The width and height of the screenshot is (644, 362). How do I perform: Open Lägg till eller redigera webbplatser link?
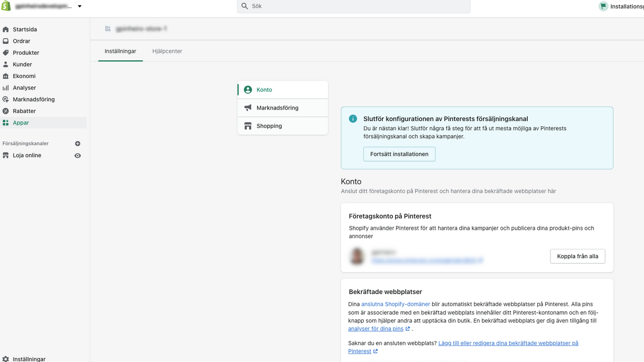[463, 347]
